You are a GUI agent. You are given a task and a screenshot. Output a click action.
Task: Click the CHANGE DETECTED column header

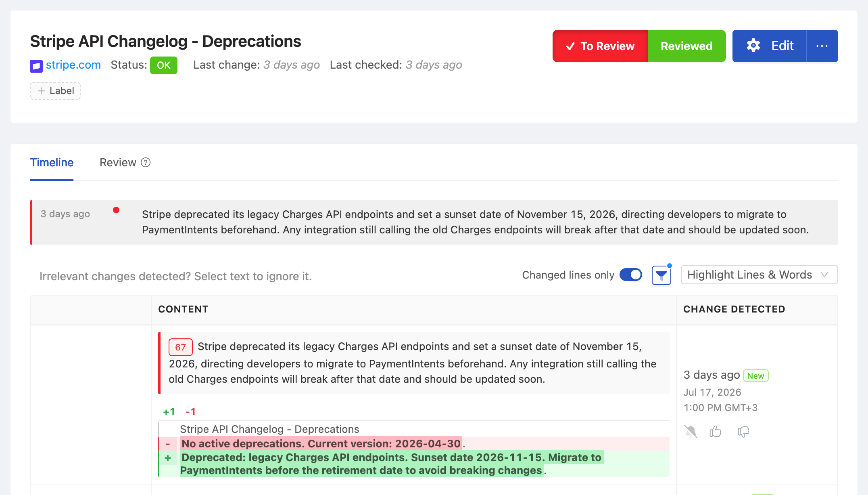click(734, 309)
